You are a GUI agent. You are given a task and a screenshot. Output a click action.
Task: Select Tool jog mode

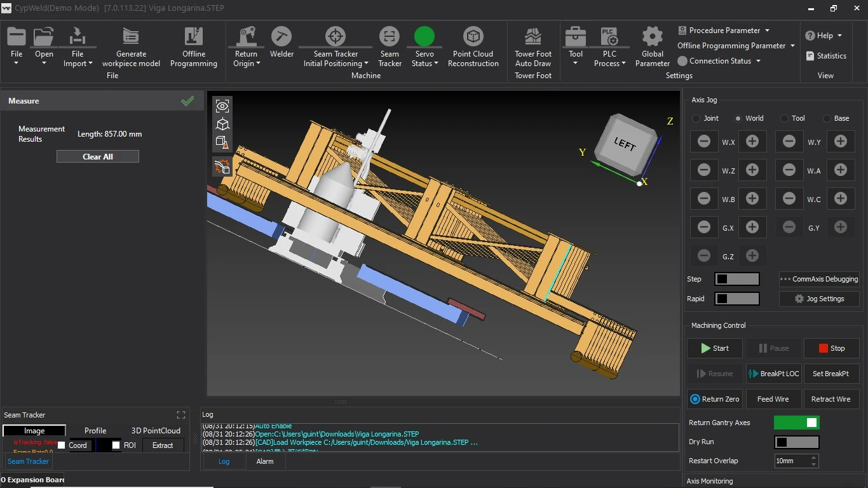[x=792, y=118]
